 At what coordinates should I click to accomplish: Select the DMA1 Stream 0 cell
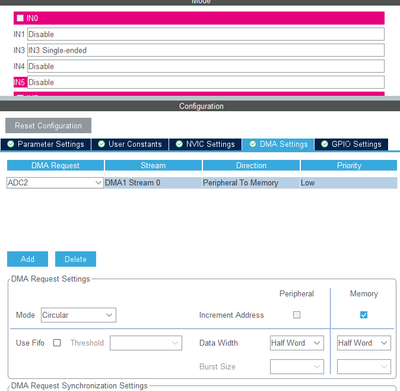[153, 183]
